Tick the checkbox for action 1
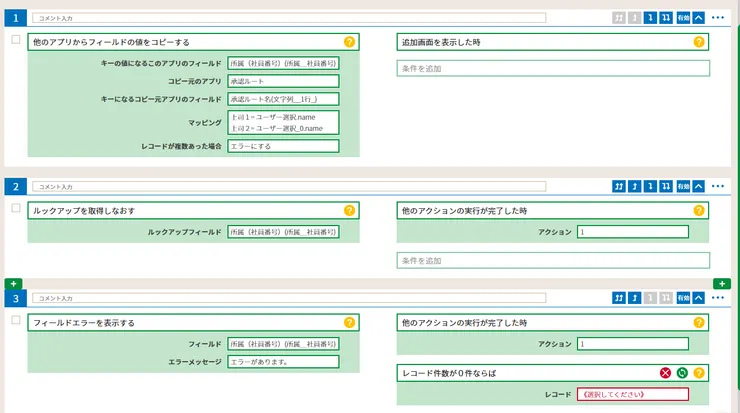 (16, 40)
